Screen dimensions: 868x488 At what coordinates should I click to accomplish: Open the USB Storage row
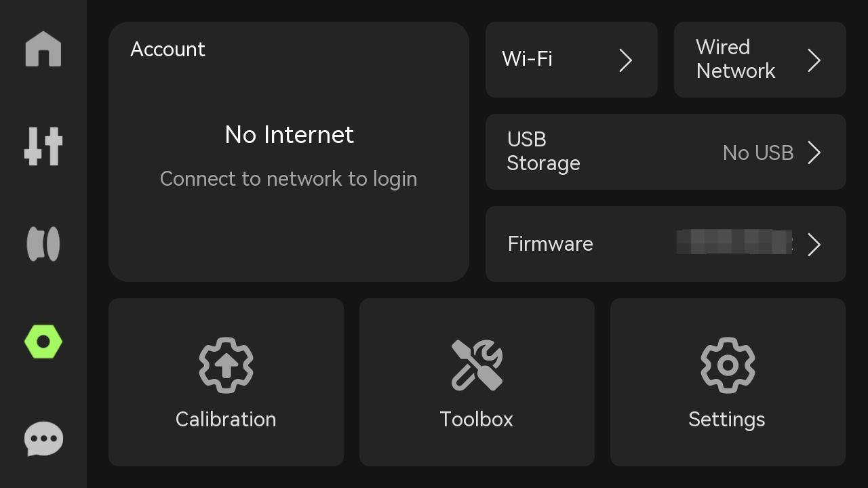(x=666, y=152)
